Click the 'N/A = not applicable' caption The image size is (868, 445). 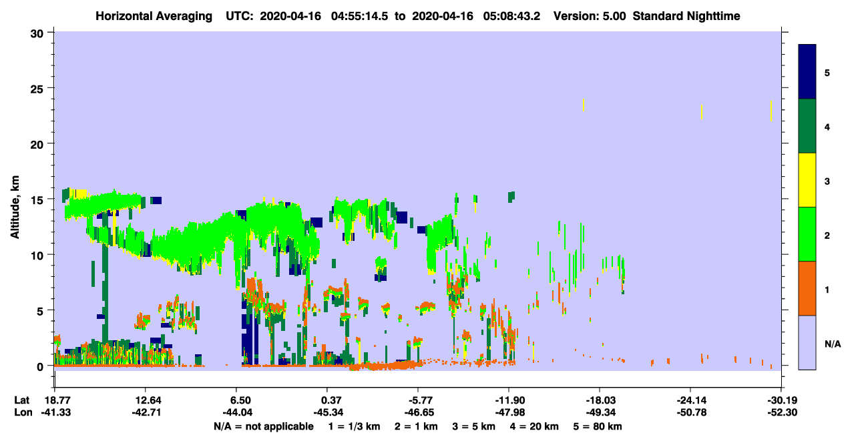[x=263, y=426]
